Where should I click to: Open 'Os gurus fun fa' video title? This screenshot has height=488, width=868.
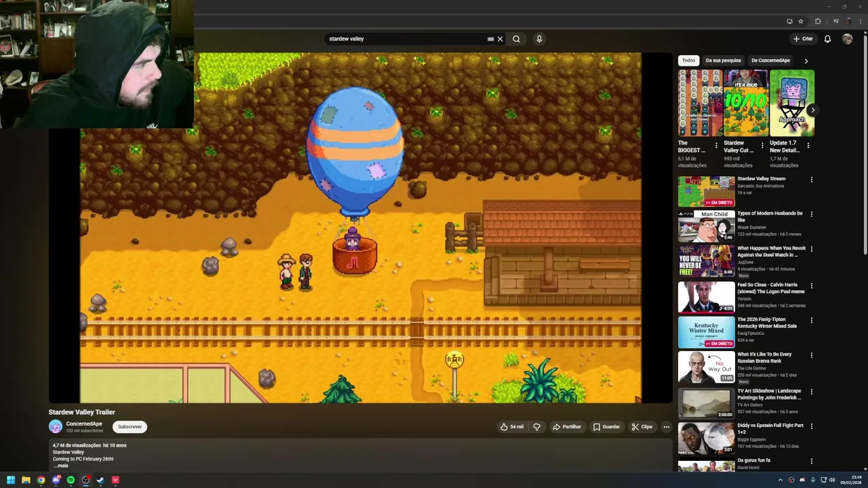tap(754, 460)
